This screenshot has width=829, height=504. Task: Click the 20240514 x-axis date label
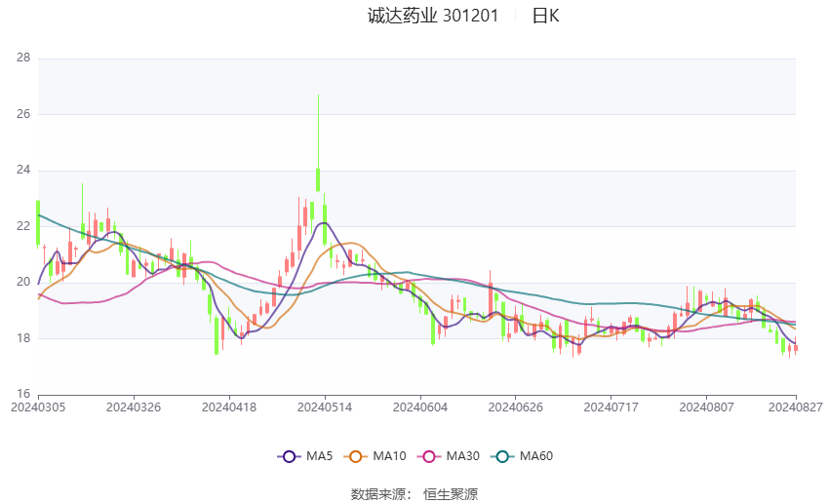click(x=325, y=407)
